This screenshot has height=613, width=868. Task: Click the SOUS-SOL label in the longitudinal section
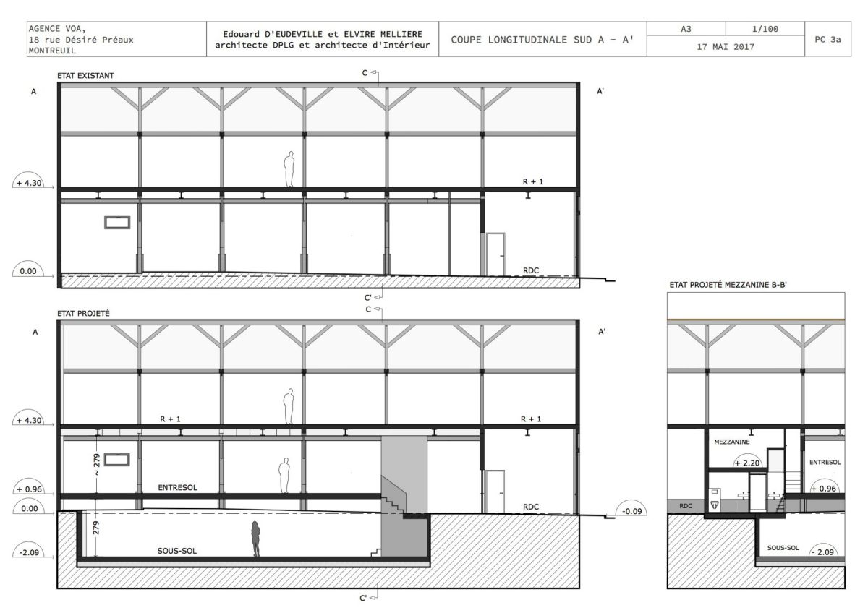click(177, 550)
